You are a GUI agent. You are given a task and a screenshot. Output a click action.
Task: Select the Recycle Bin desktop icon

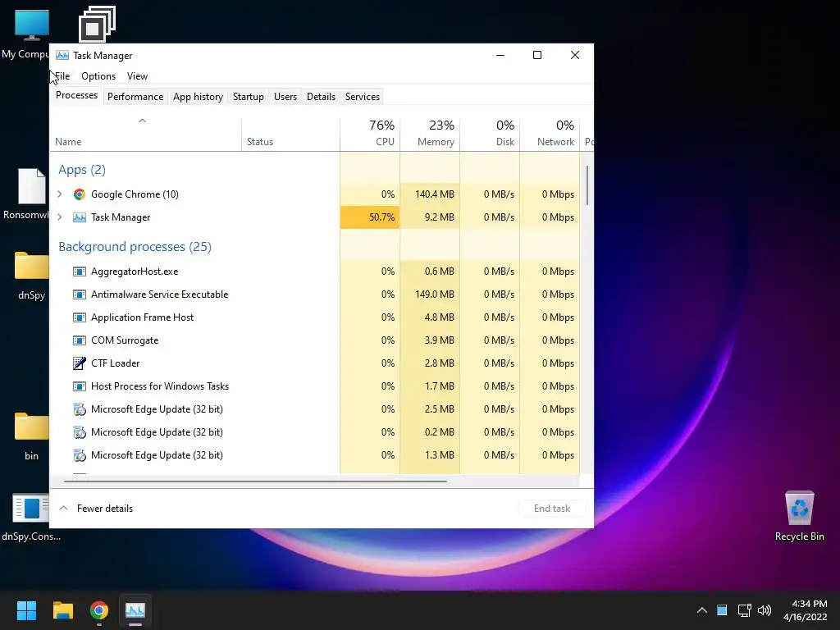tap(799, 516)
